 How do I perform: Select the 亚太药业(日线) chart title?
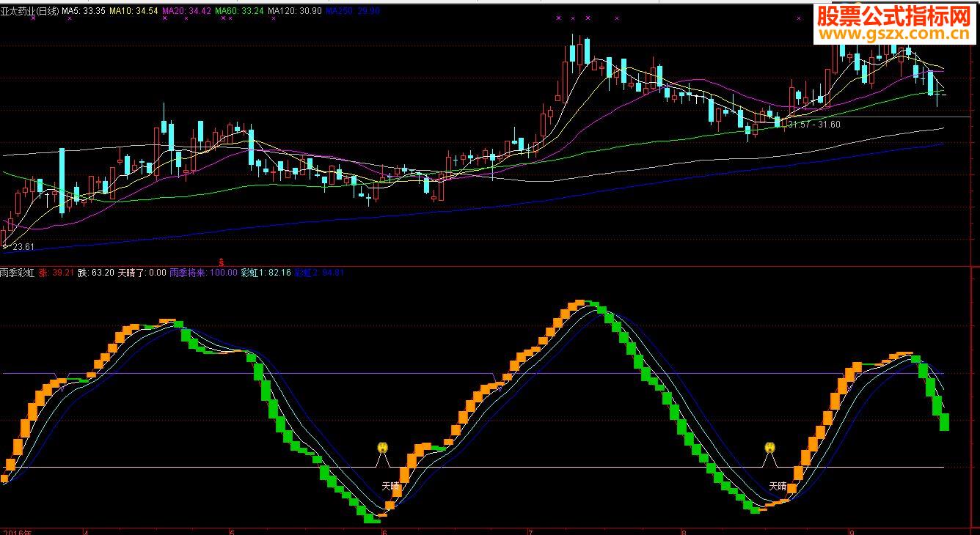pos(29,12)
